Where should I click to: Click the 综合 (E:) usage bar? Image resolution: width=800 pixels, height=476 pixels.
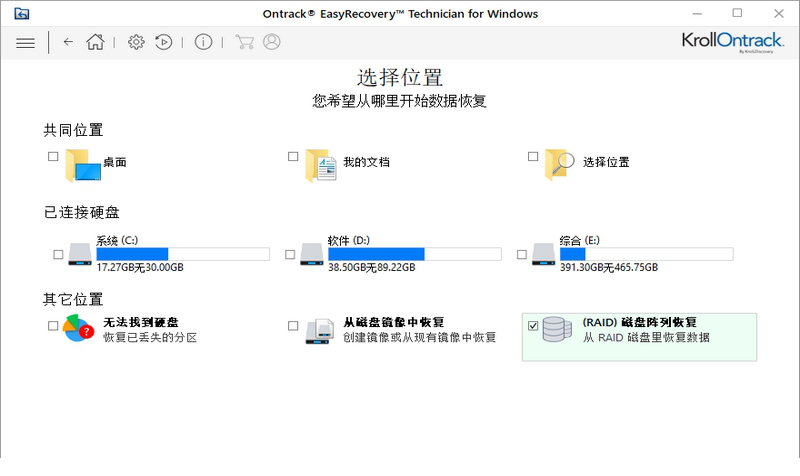(646, 254)
